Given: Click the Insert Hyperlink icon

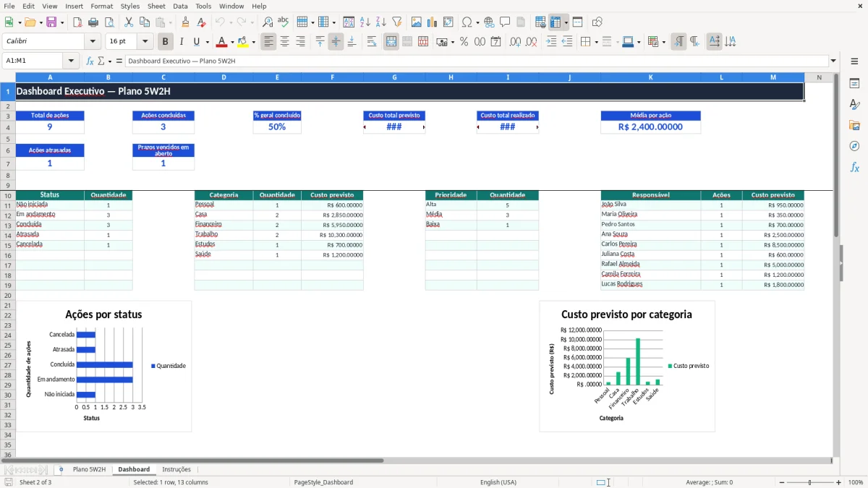Looking at the screenshot, I should pyautogui.click(x=489, y=22).
